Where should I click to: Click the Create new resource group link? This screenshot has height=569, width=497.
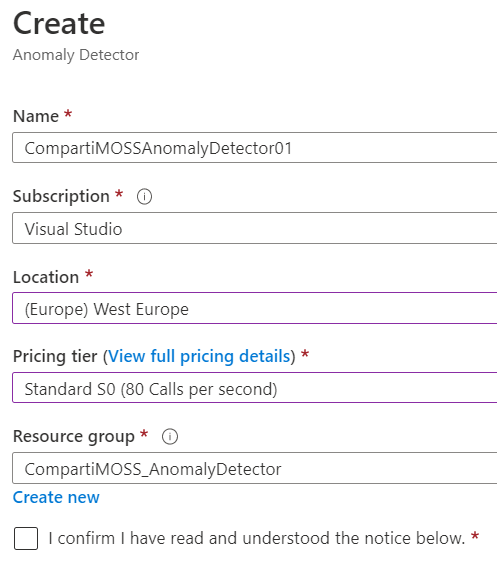tap(56, 497)
